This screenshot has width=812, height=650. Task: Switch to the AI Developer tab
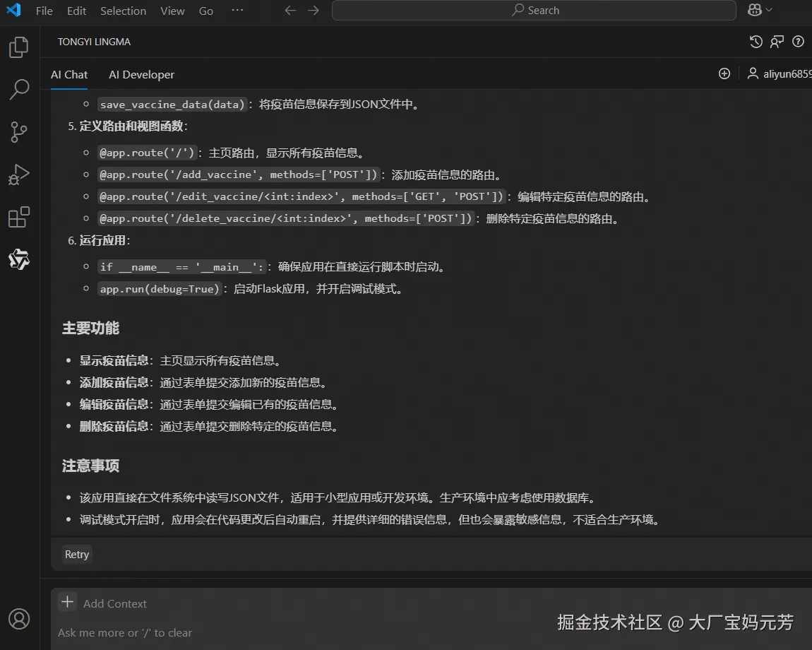tap(141, 74)
